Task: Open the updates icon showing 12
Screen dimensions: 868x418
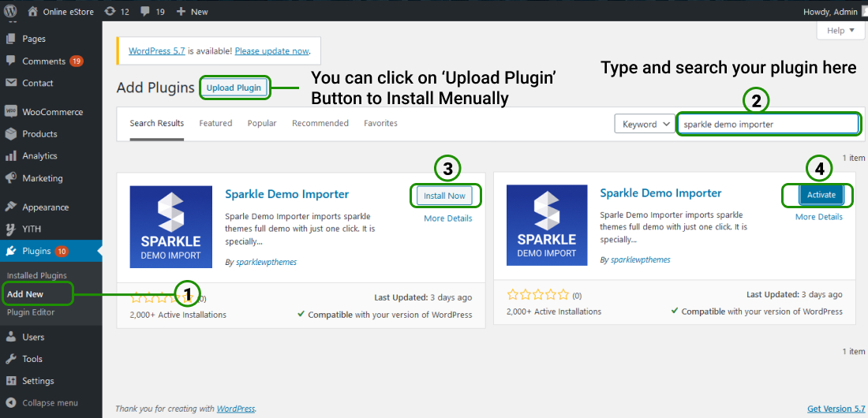Action: (110, 11)
